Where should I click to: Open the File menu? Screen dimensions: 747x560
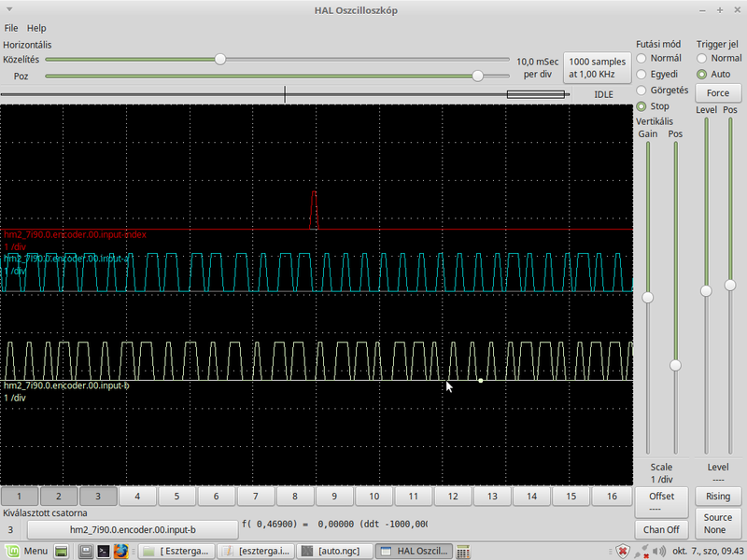point(11,28)
